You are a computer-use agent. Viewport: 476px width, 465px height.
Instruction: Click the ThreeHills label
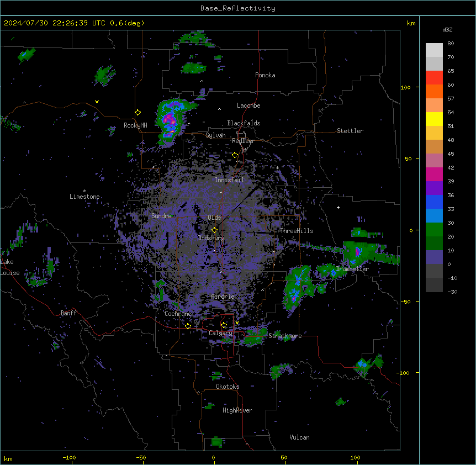(297, 231)
